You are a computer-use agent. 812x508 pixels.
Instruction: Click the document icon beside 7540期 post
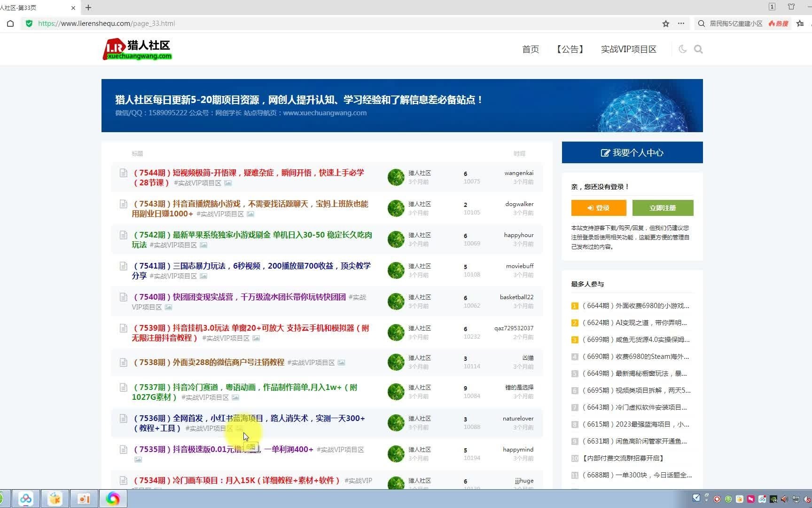(x=123, y=297)
